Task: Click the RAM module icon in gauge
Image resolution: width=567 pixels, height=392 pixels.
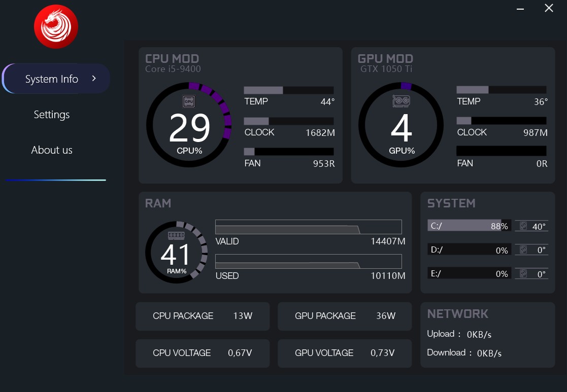Action: (176, 236)
